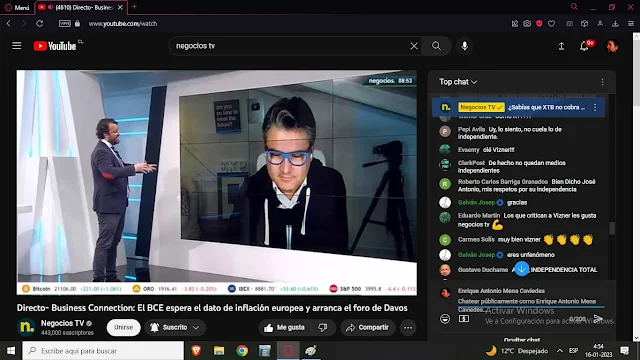
Task: Open File Explorer from the taskbar
Action: tap(219, 351)
